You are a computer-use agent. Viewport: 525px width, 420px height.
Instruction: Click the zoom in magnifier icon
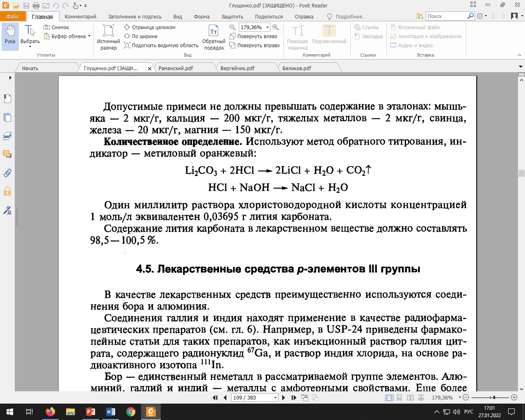(276, 27)
